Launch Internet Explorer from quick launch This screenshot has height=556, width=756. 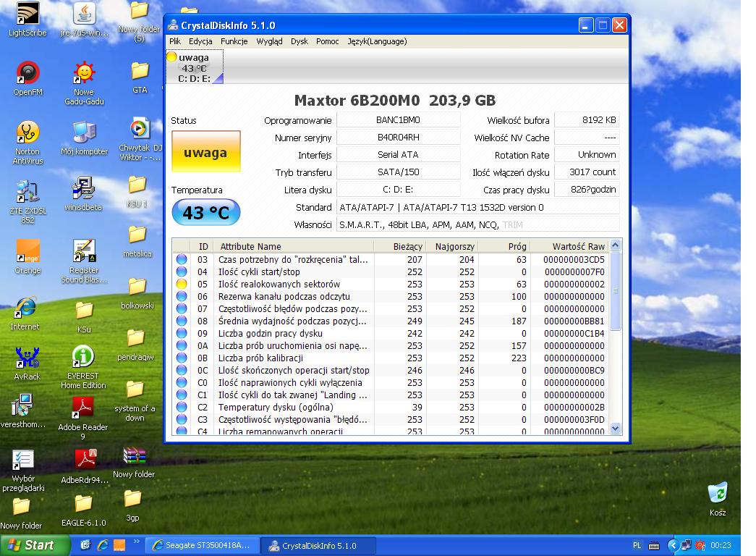pyautogui.click(x=103, y=545)
